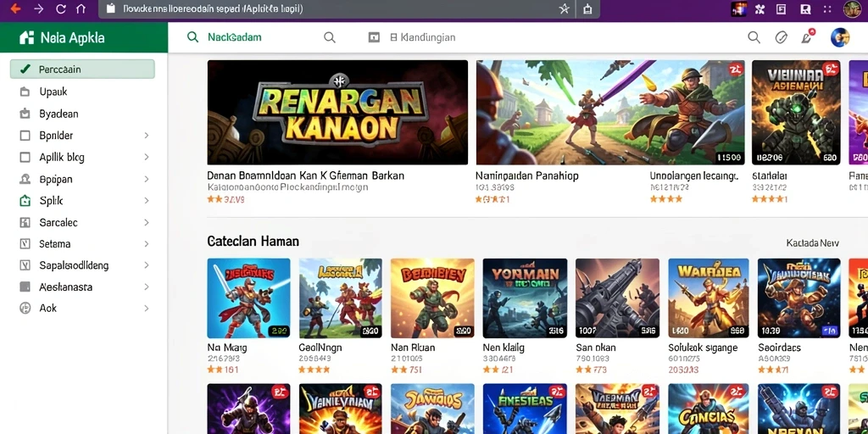
Task: Open the Vihinar featured game thumbnail
Action: point(796,113)
